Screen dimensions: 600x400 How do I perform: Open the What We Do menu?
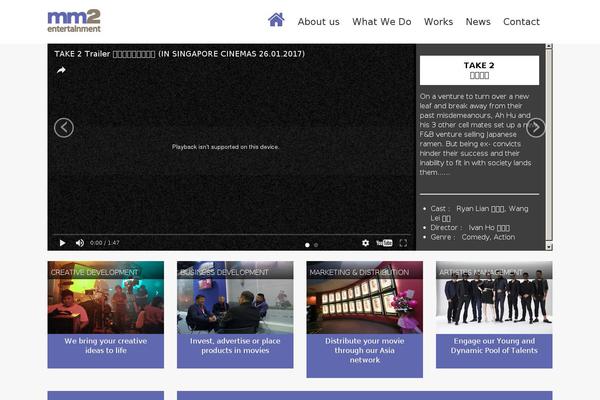382,22
